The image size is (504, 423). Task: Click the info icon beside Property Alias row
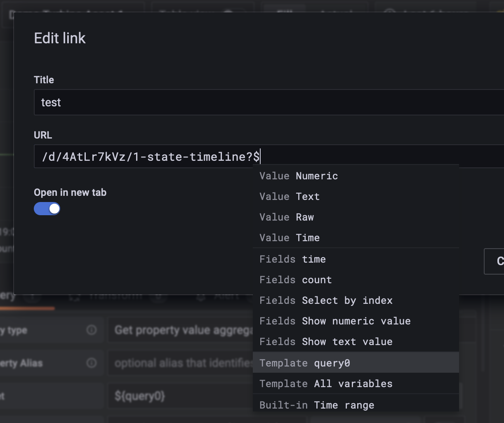click(92, 363)
